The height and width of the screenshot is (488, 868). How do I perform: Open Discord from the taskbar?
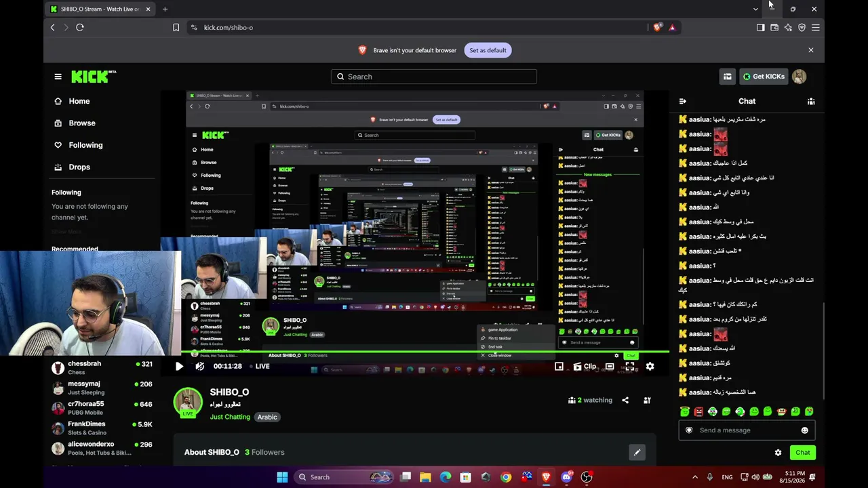pyautogui.click(x=566, y=477)
